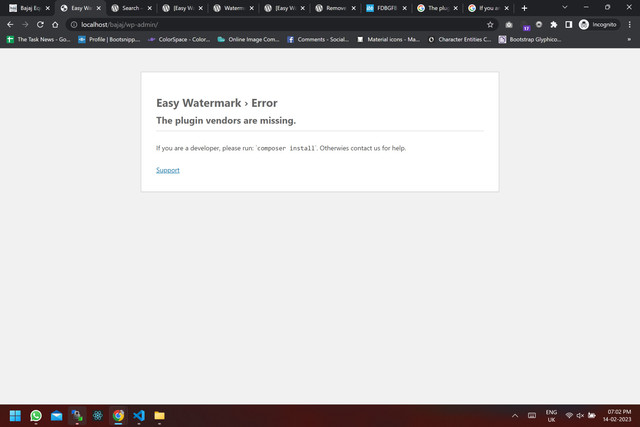The image size is (640, 427).
Task: Click 'The plugin vendors are missing.' text
Action: [x=226, y=121]
